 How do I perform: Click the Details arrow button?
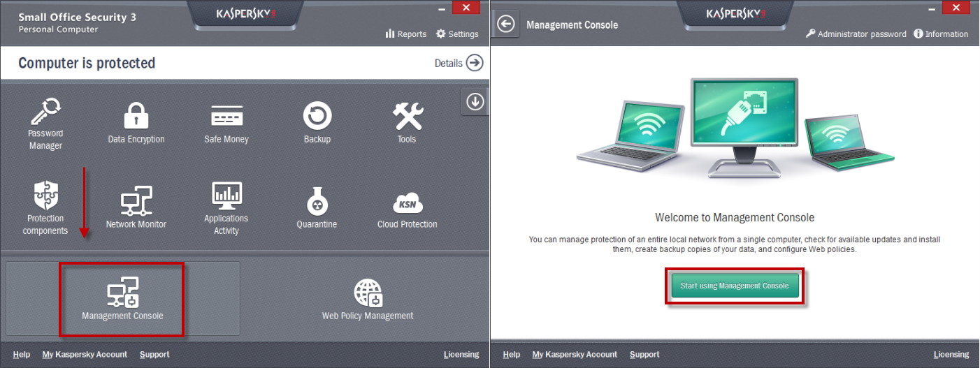[x=475, y=63]
